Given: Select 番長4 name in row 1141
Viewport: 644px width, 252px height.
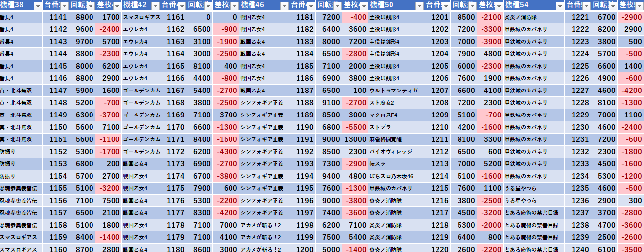Looking at the screenshot, I should (x=21, y=17).
